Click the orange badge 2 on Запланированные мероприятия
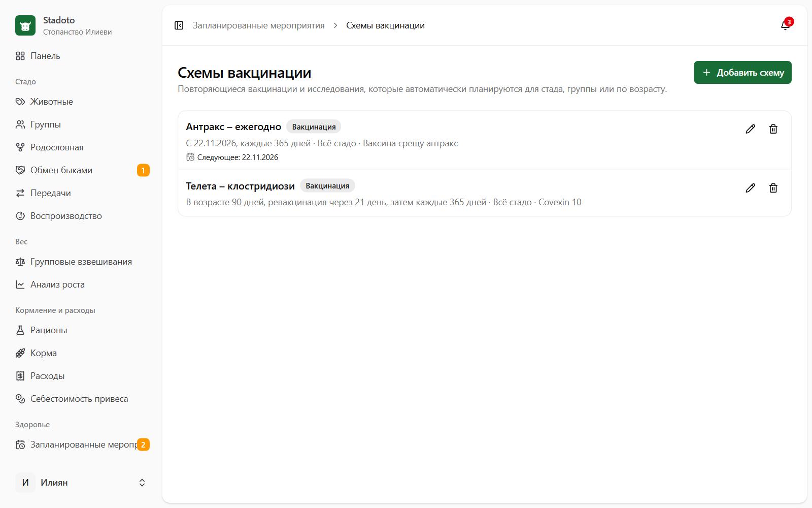Viewport: 812px width, 508px height. (143, 444)
